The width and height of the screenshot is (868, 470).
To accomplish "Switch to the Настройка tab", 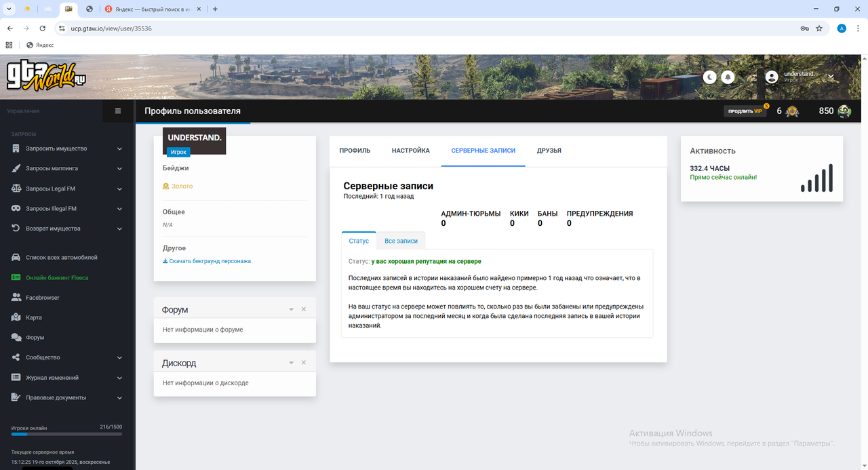I will tap(411, 151).
